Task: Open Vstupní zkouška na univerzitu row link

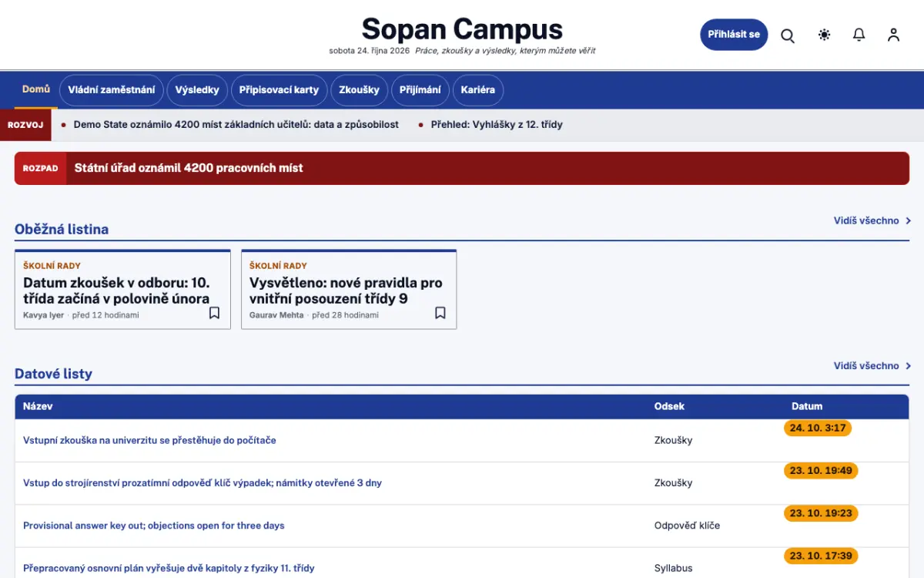Action: click(x=149, y=440)
